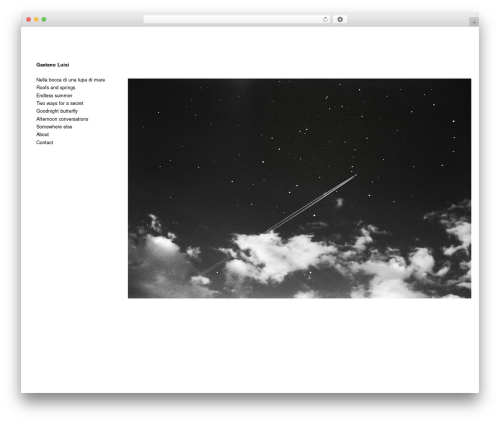Maximize window with green button
Screen dimensions: 500x423
pos(44,19)
